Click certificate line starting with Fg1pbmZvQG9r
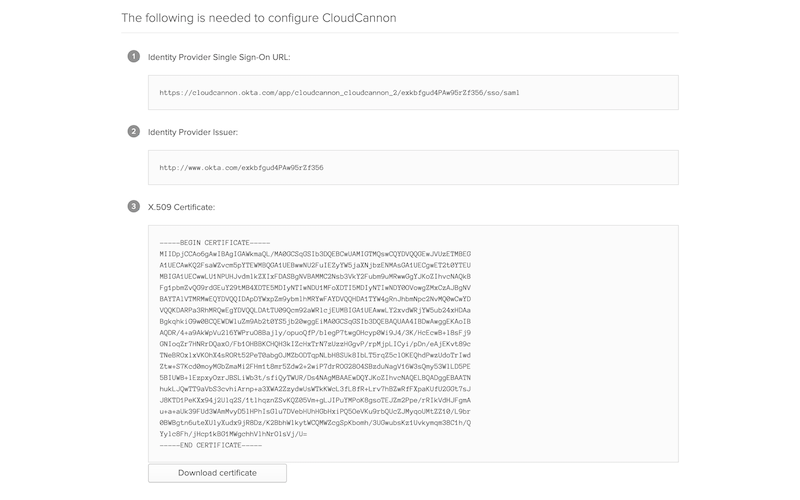The image size is (800, 500). tap(315, 288)
